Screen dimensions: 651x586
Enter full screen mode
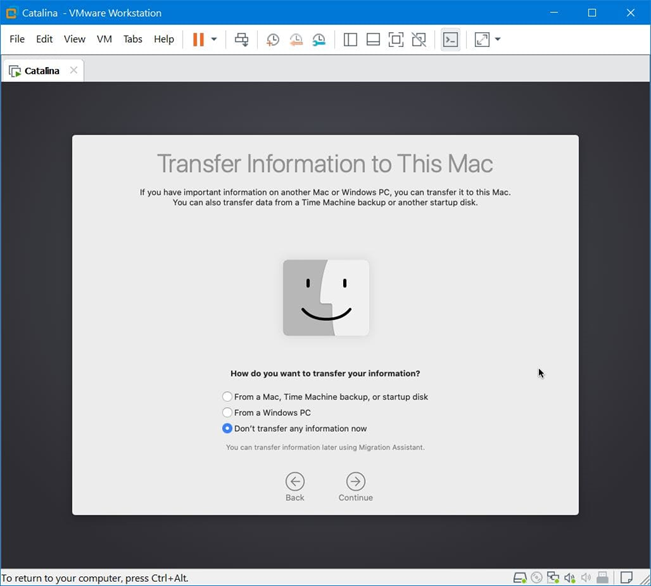click(396, 39)
